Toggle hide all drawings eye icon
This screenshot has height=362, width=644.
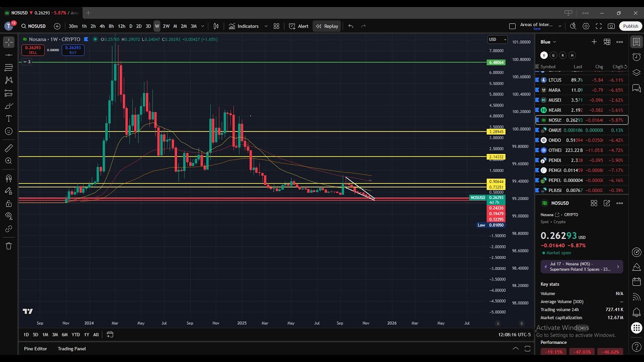[x=9, y=216]
